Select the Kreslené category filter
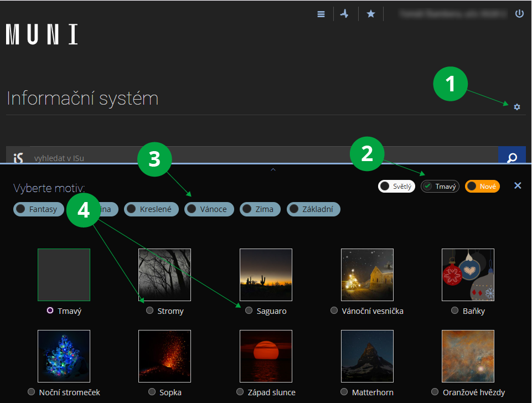Image resolution: width=532 pixels, height=403 pixels. [x=151, y=209]
